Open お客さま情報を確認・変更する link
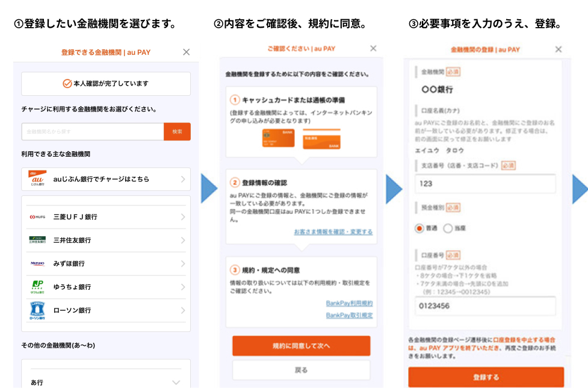588x388 pixels. [333, 232]
